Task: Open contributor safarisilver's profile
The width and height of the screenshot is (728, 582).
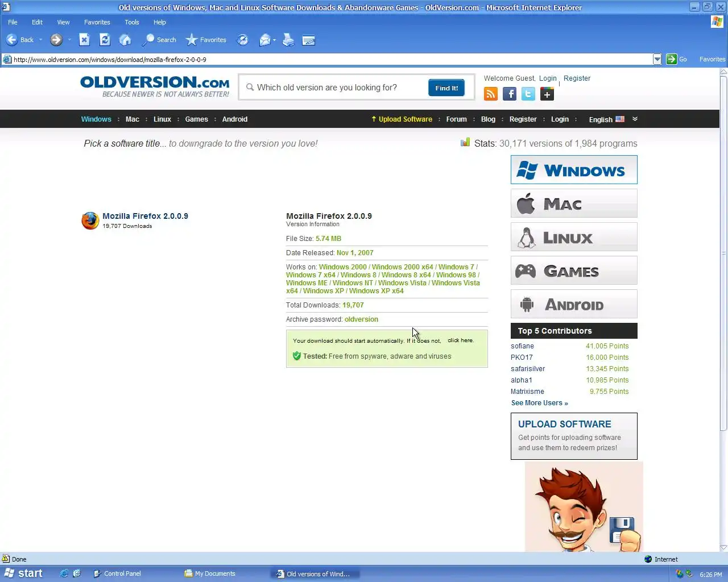Action: pos(528,369)
